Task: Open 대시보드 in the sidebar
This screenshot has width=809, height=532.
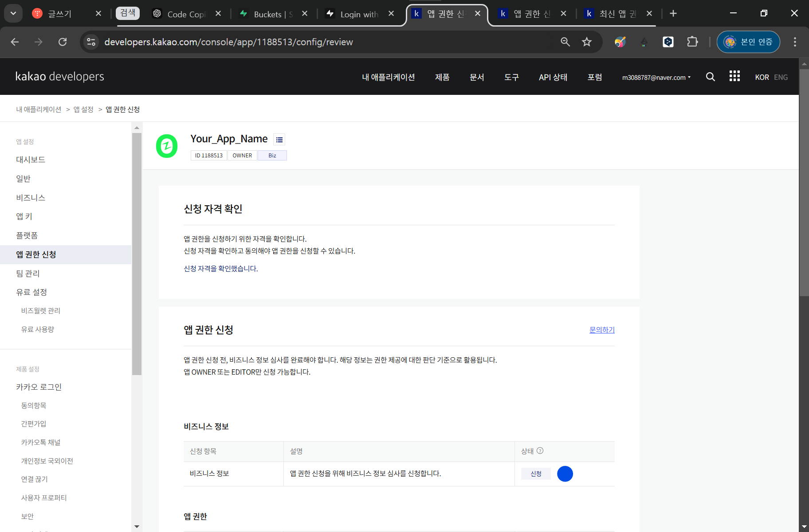Action: 31,160
